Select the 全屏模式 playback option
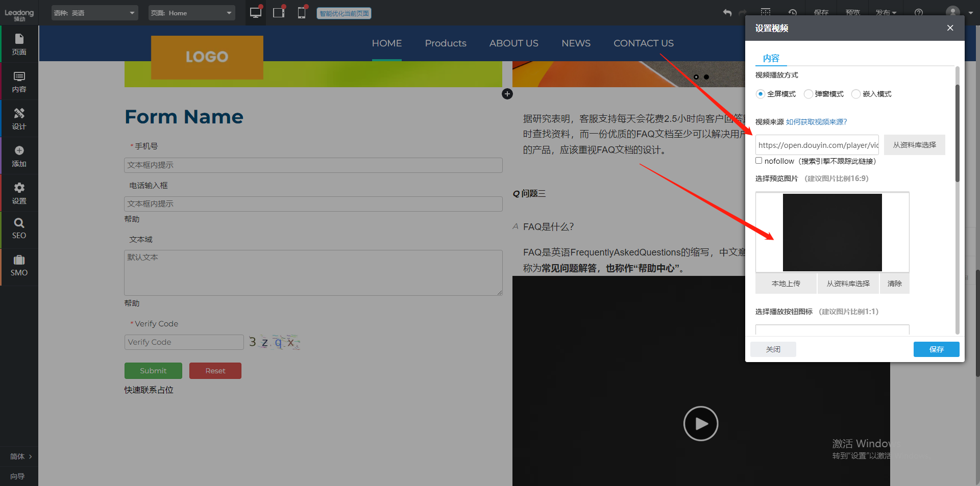This screenshot has width=980, height=486. tap(760, 94)
